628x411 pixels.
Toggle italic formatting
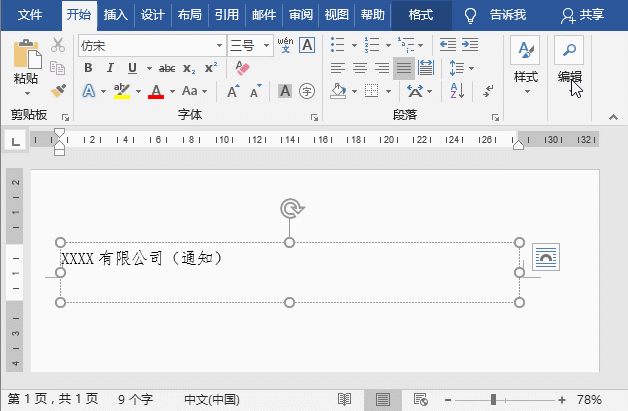coord(110,68)
